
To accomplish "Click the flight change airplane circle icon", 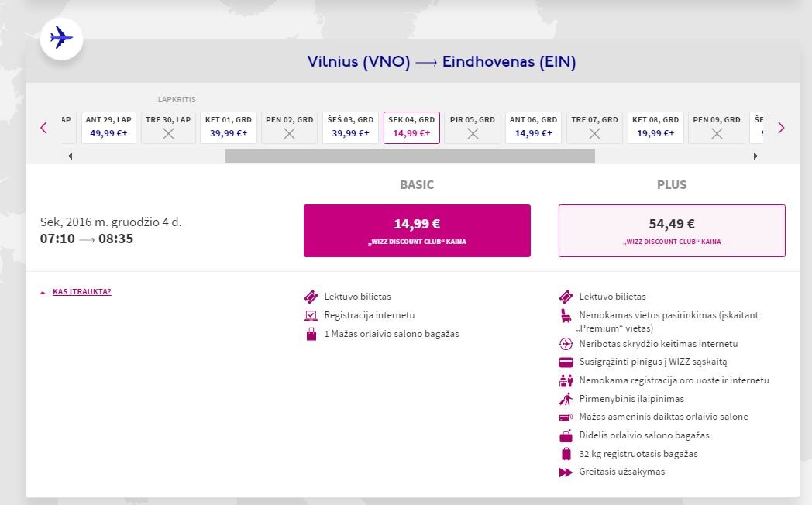I will coord(566,344).
